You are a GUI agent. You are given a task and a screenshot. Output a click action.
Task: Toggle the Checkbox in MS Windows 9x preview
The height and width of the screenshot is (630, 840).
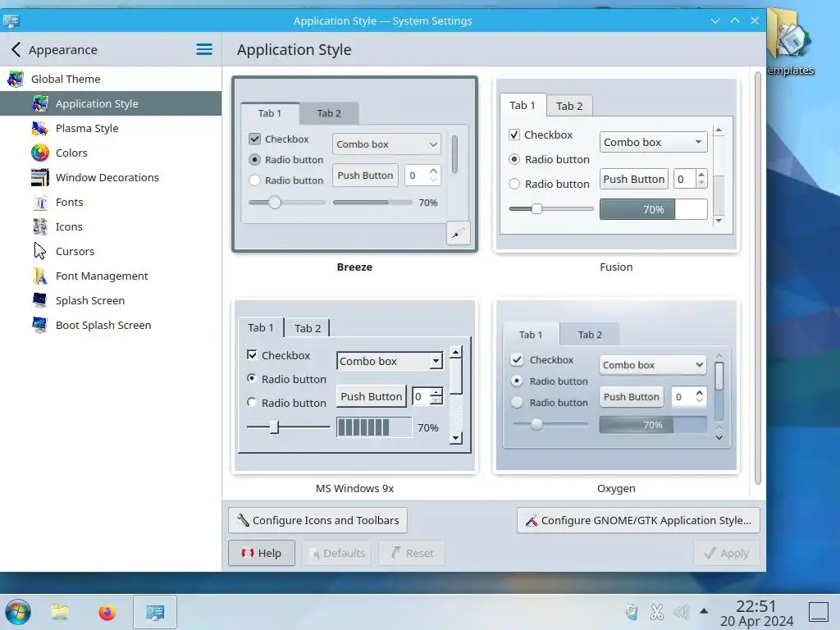(x=252, y=354)
